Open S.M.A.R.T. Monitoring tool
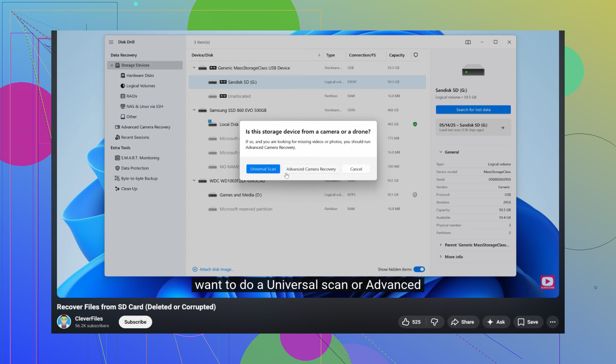616x364 pixels. [140, 158]
